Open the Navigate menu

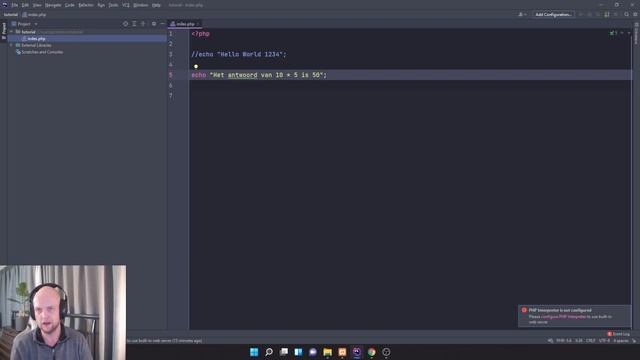tap(53, 5)
